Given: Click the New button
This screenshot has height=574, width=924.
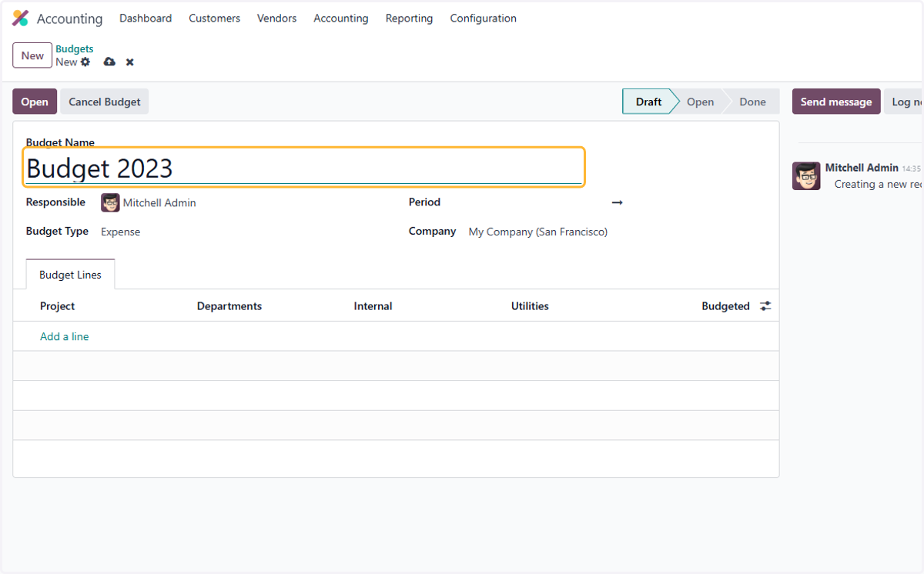Looking at the screenshot, I should [32, 55].
